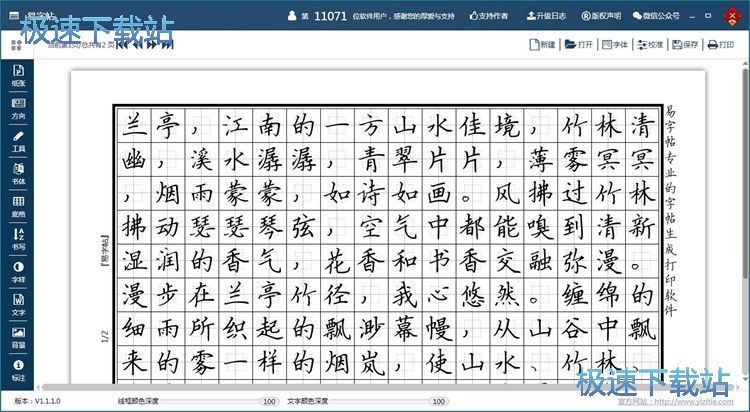Go to the previous page
750x412 pixels.
coord(137,45)
